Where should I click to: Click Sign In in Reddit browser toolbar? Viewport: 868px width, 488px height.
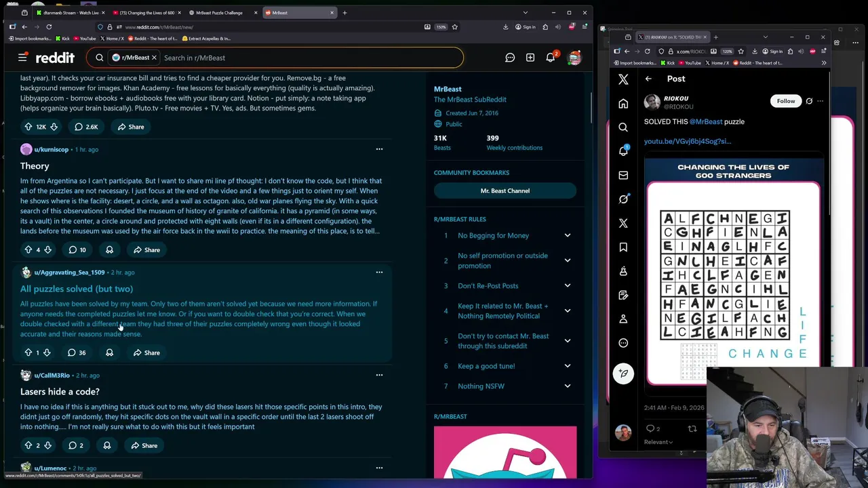coord(526,27)
